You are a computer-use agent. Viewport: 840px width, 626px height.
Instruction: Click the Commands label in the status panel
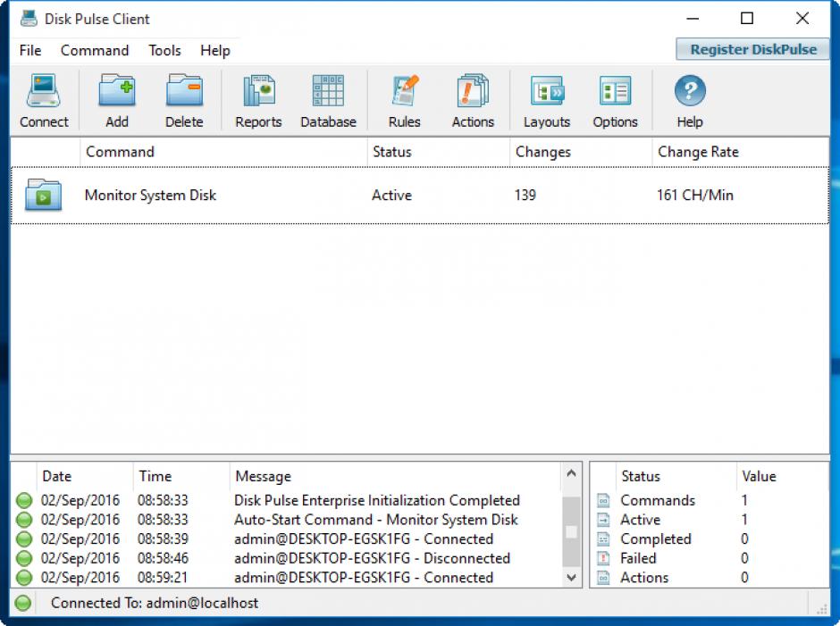pos(658,501)
